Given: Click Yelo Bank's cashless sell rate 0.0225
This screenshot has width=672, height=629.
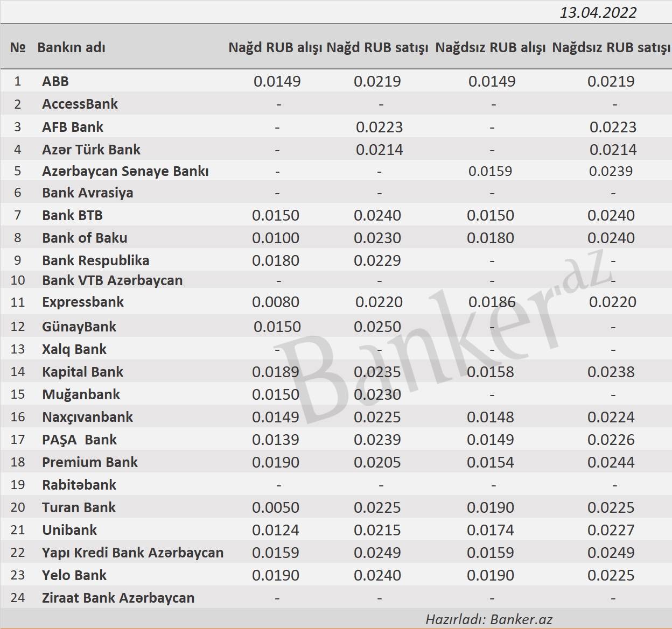Looking at the screenshot, I should pyautogui.click(x=611, y=575).
